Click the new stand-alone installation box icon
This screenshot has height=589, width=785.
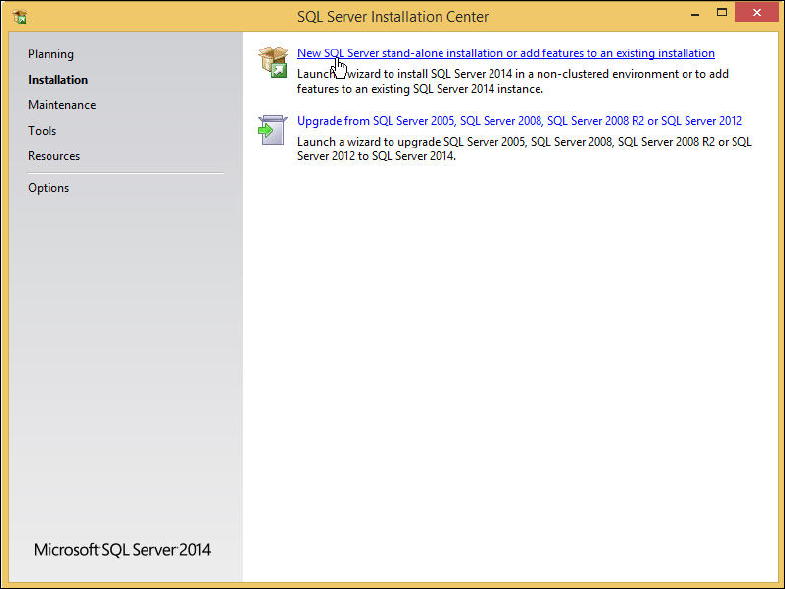[x=273, y=62]
